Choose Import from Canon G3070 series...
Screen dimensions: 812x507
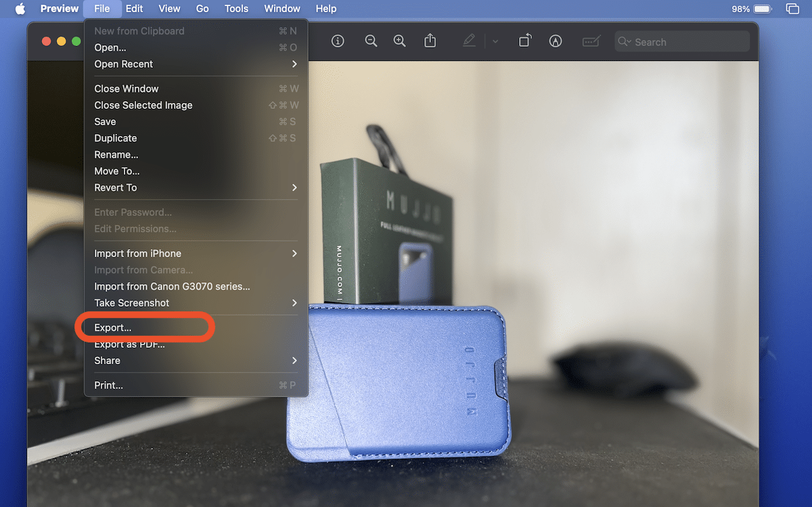click(x=196, y=286)
